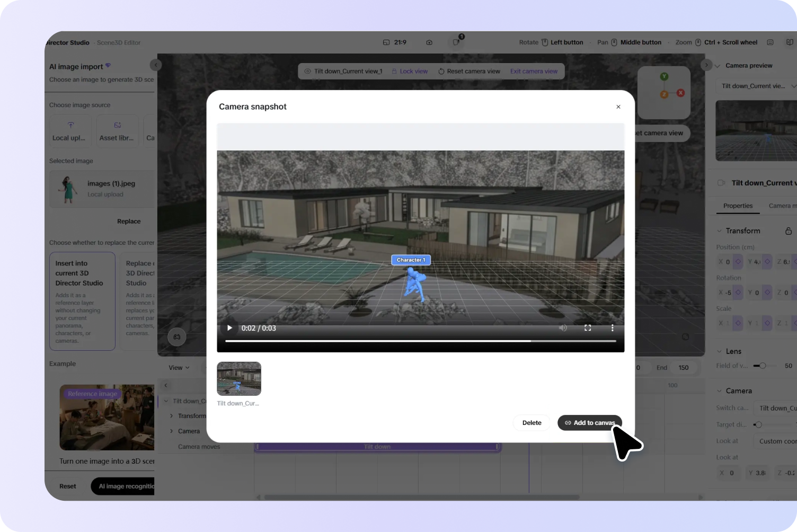Viewport: 797px width, 532px height.
Task: Open the 21:9 aspect ratio selector
Action: pyautogui.click(x=395, y=42)
